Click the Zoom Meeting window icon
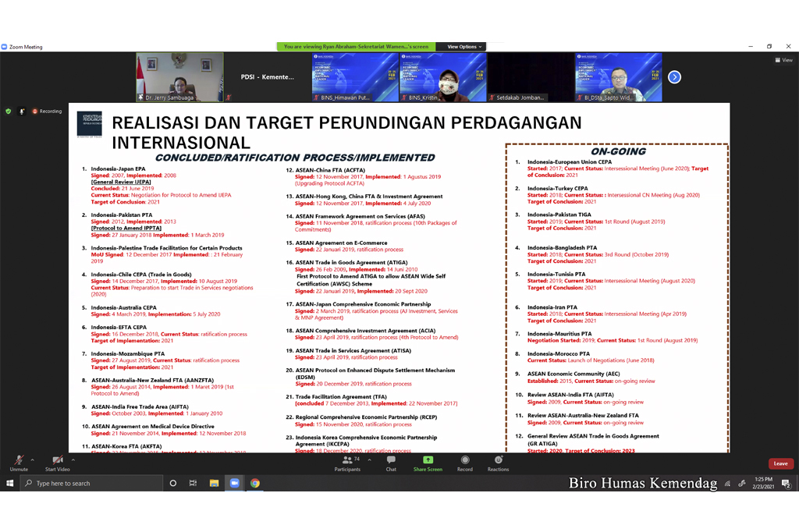799x532 pixels. [4, 46]
